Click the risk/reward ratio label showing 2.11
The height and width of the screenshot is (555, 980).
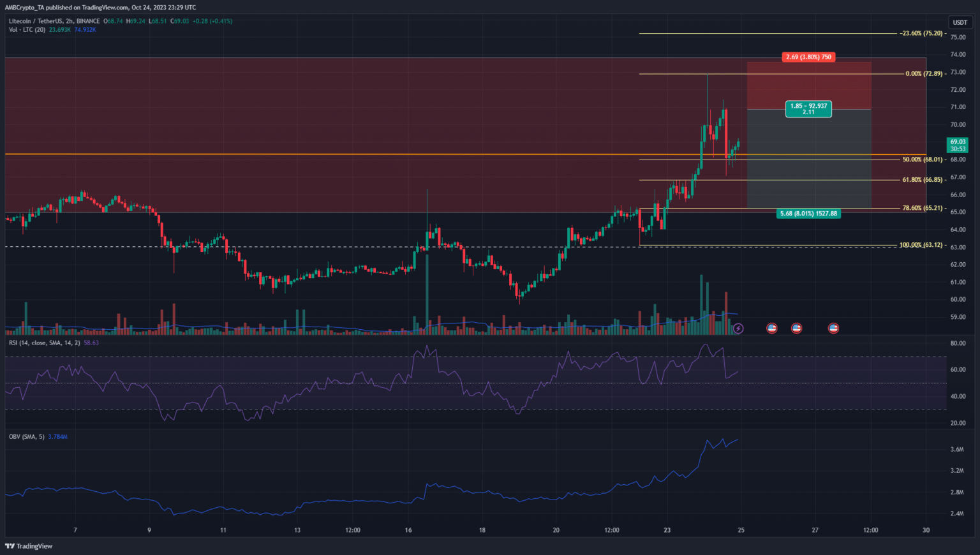click(808, 110)
